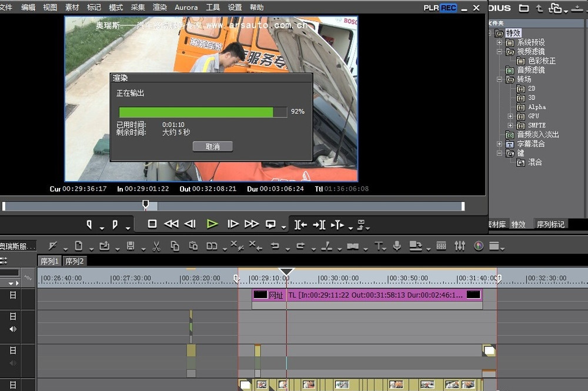Open the 渲染 menu
Screen dimensions: 588x391
point(159,8)
